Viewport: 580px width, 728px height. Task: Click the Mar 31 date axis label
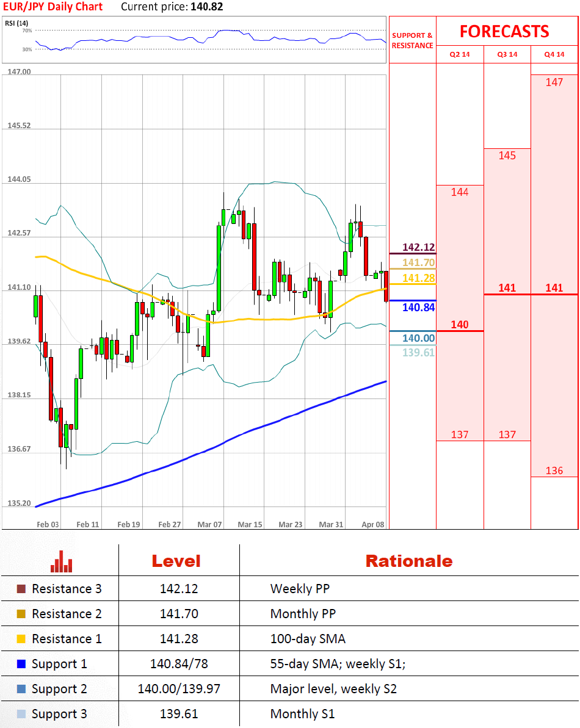331,524
